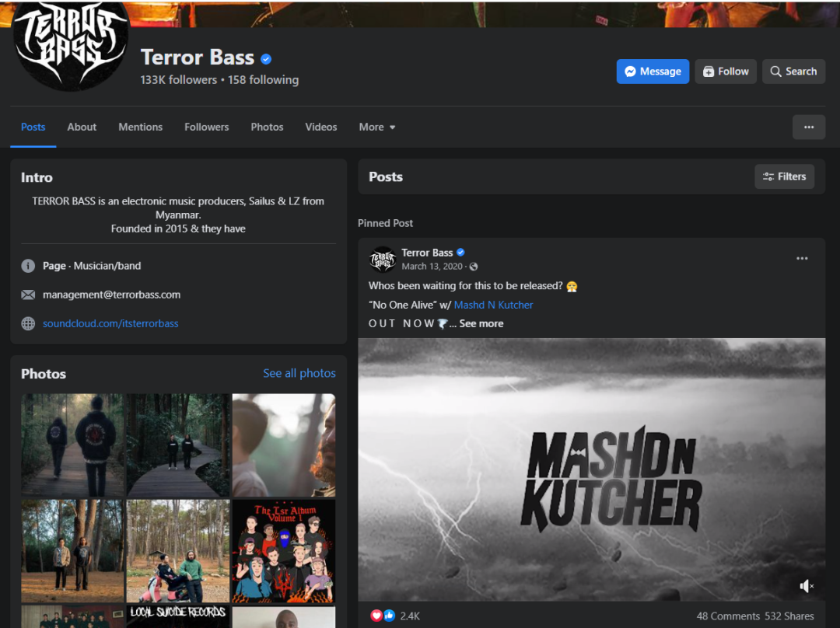Click the March 13, 2020 post date
840x628 pixels.
coord(432,266)
